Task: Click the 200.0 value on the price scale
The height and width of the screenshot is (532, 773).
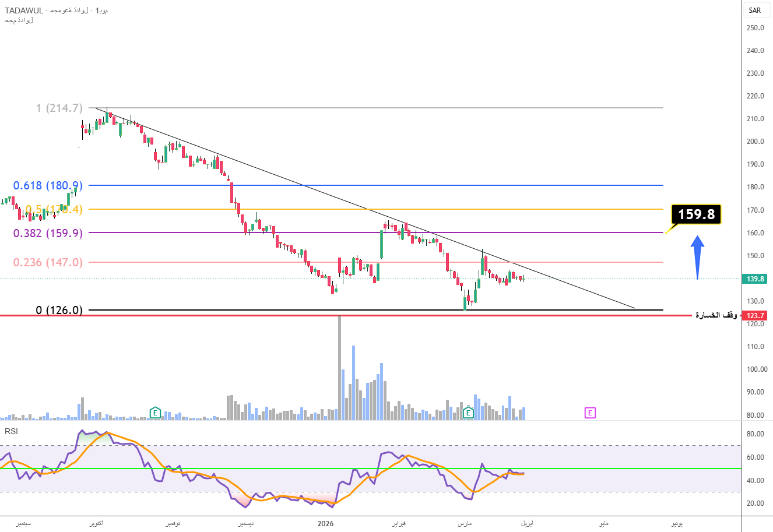Action: [755, 142]
